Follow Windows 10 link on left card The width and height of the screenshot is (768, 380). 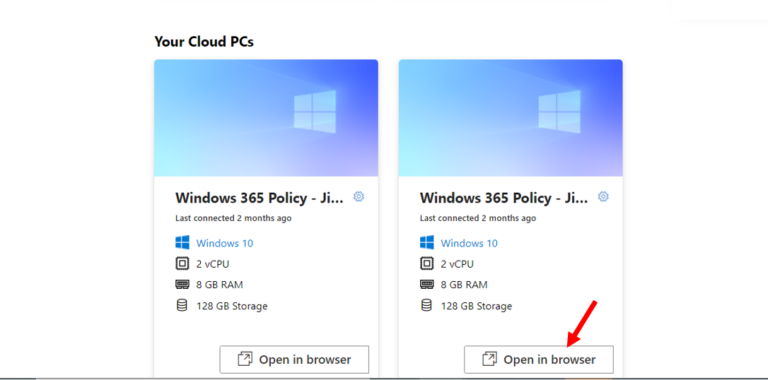pyautogui.click(x=225, y=243)
